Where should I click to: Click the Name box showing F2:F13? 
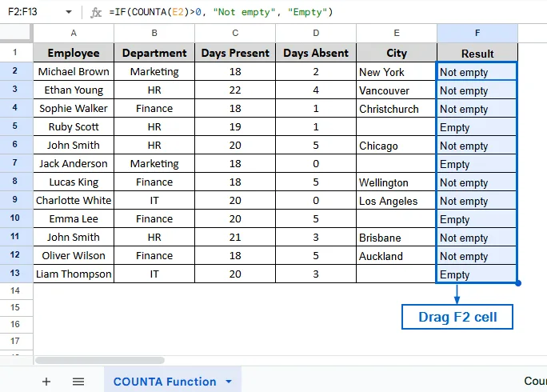pos(22,12)
